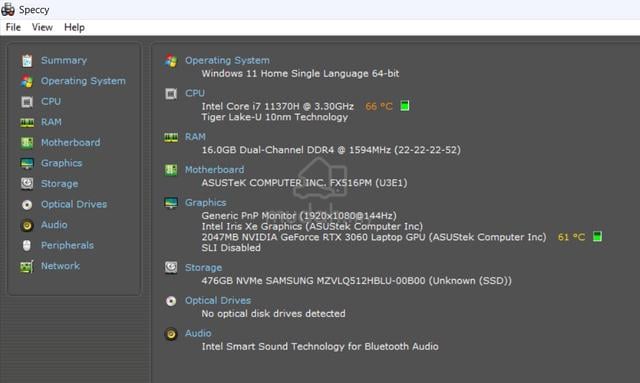Select Motherboard in the sidebar

pyautogui.click(x=71, y=143)
